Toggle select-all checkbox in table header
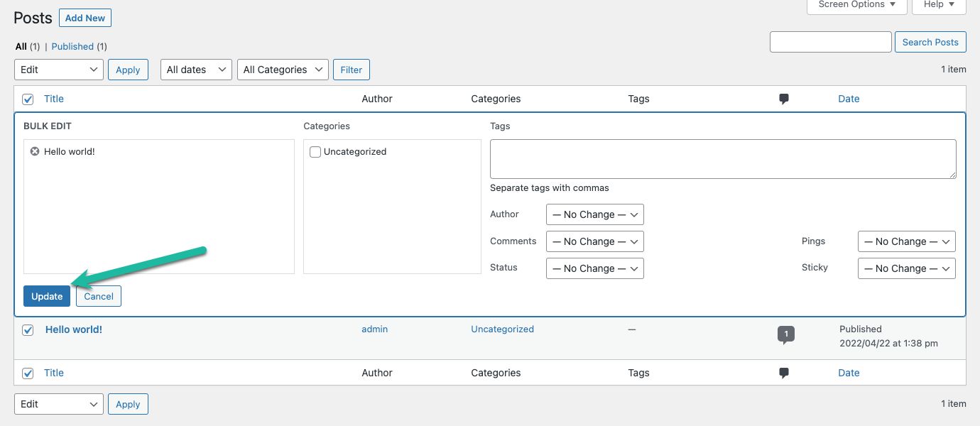This screenshot has width=980, height=426. 28,99
